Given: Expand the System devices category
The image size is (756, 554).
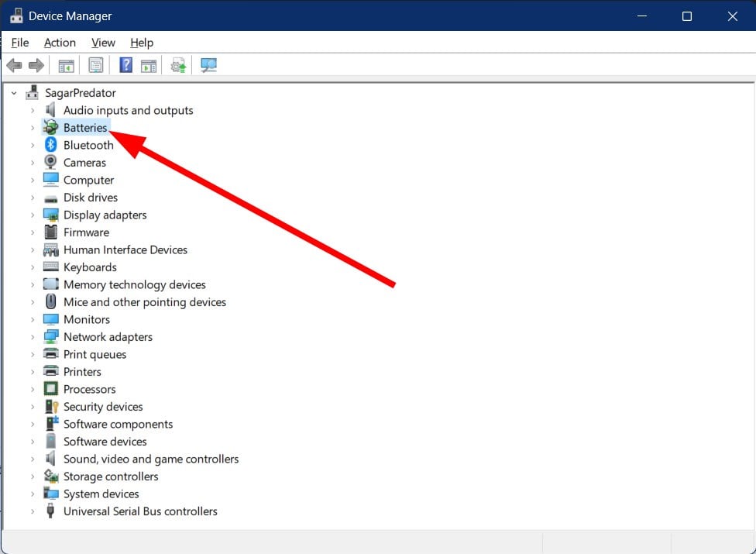Looking at the screenshot, I should (33, 494).
